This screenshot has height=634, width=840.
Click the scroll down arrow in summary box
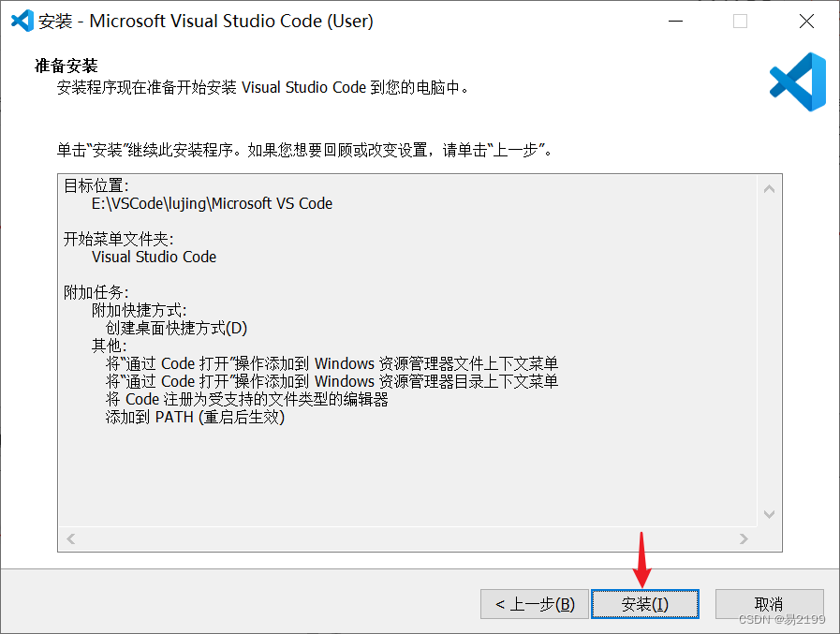(x=769, y=514)
